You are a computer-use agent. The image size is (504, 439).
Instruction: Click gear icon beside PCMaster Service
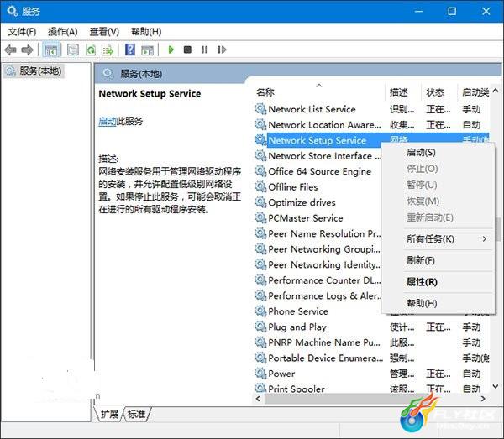(260, 217)
